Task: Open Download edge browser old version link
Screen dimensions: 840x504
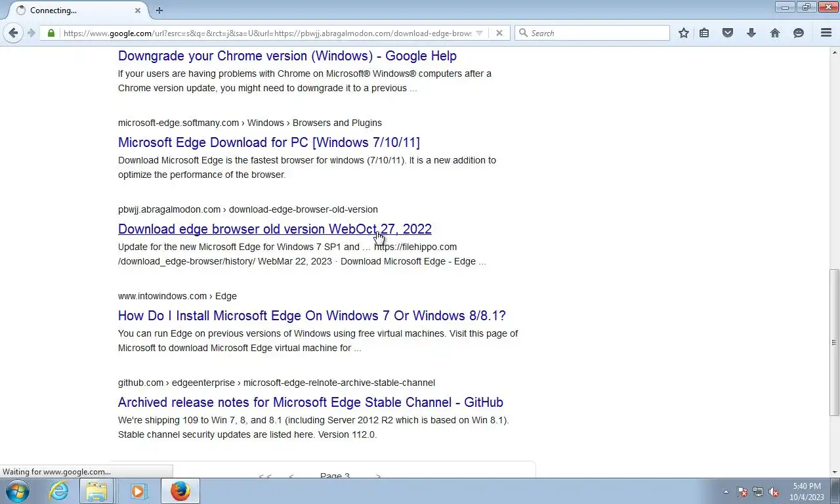Action: tap(275, 229)
